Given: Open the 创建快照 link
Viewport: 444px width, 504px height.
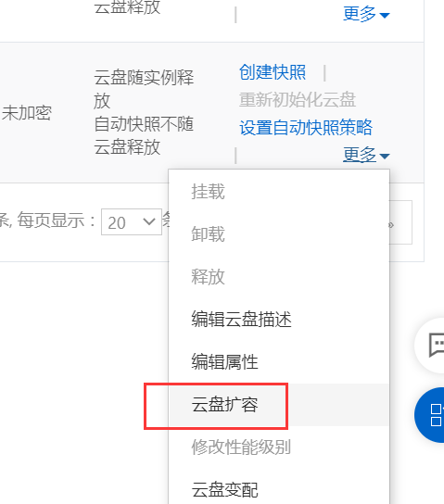Looking at the screenshot, I should tap(273, 72).
